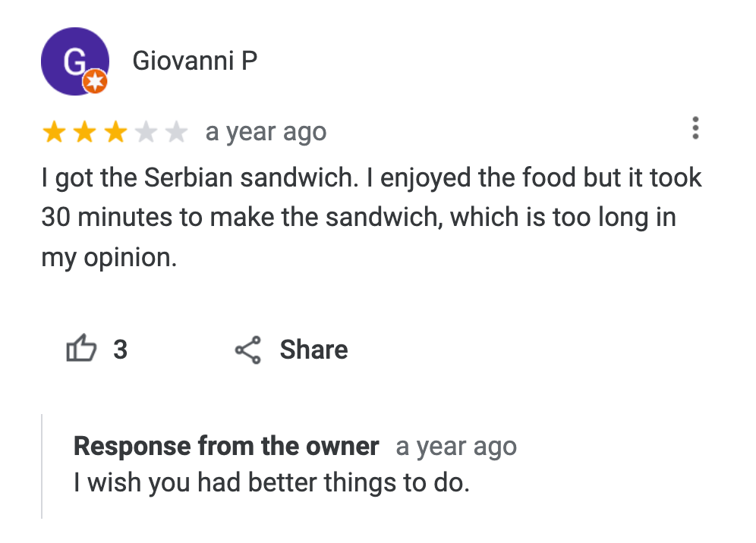Click the owner's reply text

click(x=272, y=483)
